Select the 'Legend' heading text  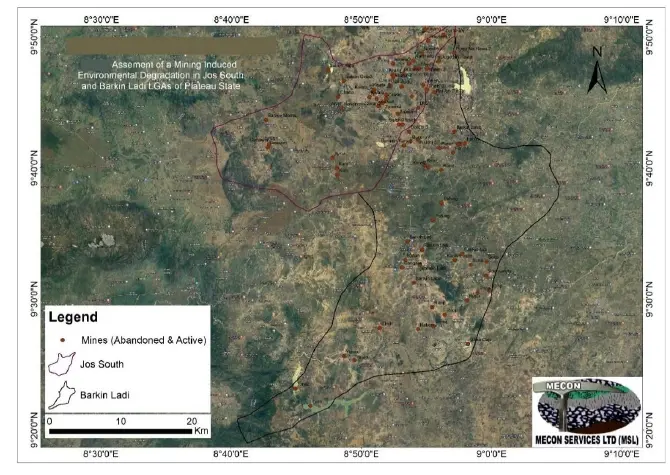click(x=73, y=317)
